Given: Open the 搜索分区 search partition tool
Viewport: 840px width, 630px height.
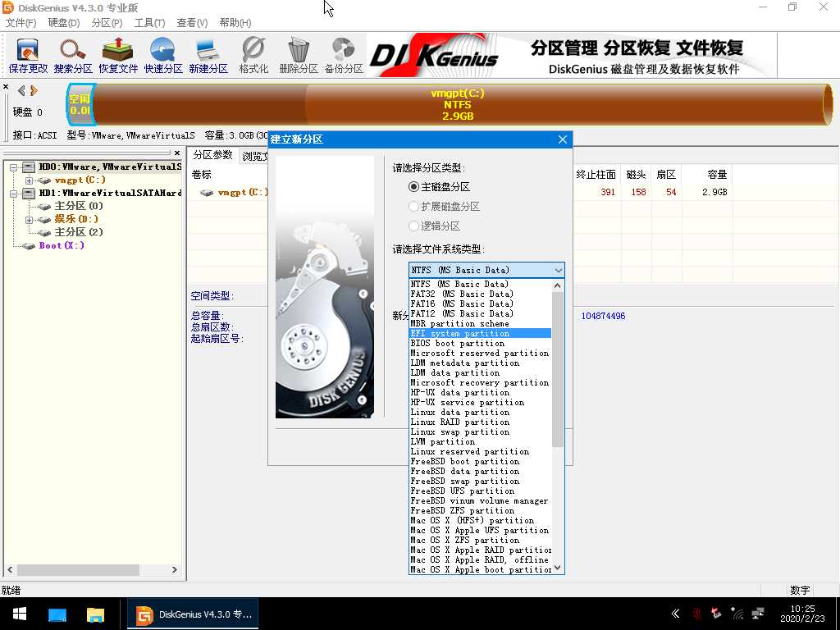Looking at the screenshot, I should [x=73, y=56].
